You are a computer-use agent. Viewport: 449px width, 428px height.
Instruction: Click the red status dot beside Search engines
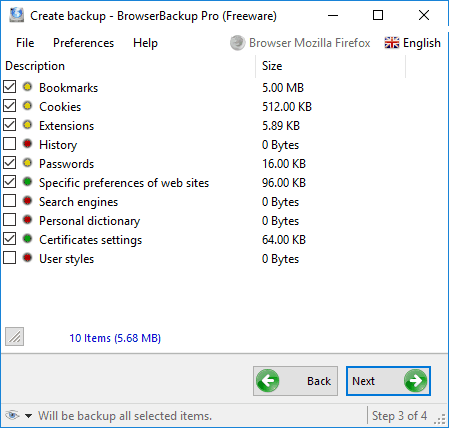(x=27, y=201)
